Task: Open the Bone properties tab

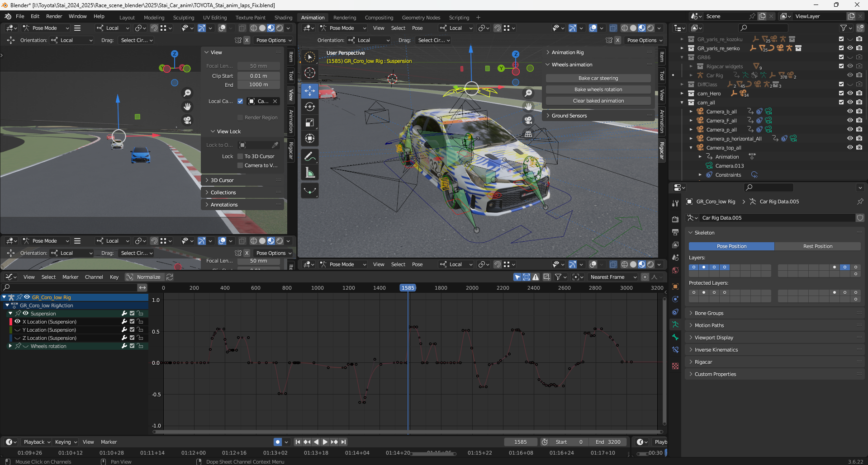Action: coord(675,337)
